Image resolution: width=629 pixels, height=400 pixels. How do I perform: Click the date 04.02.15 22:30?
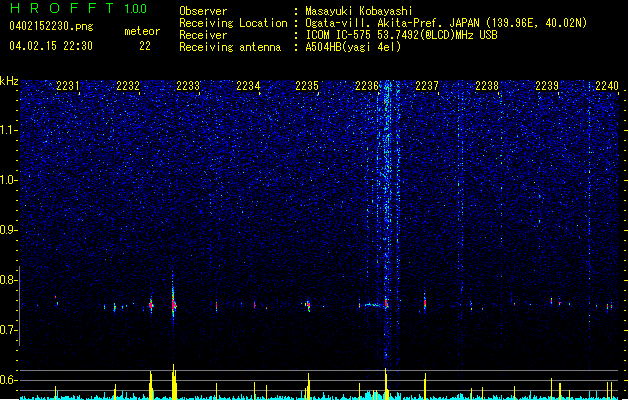(x=51, y=46)
